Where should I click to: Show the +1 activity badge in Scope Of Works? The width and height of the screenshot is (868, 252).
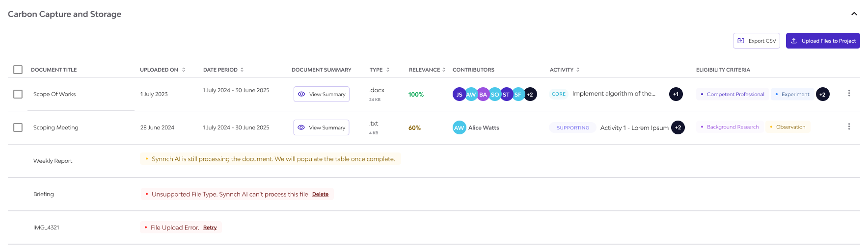click(676, 94)
